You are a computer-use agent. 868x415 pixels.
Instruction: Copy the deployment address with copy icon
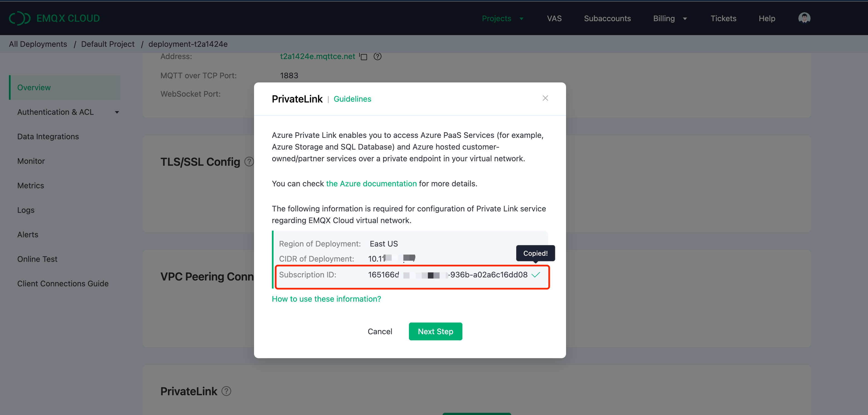363,57
